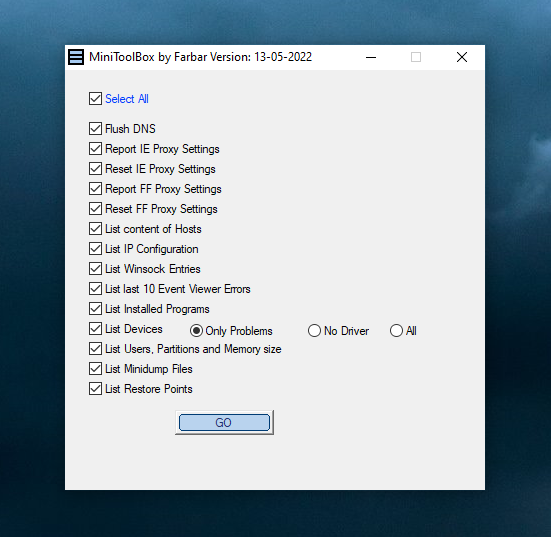Disable Report FF Proxy Settings
Image resolution: width=551 pixels, height=537 pixels.
[x=95, y=189]
